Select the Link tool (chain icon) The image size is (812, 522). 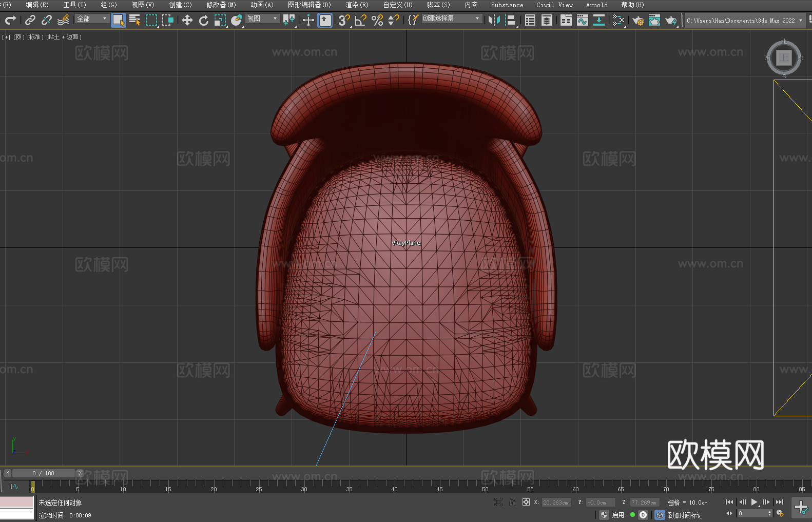point(30,20)
